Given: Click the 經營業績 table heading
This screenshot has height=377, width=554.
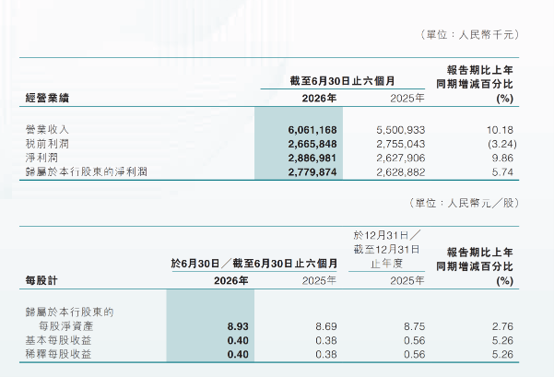Looking at the screenshot, I should 47,98.
